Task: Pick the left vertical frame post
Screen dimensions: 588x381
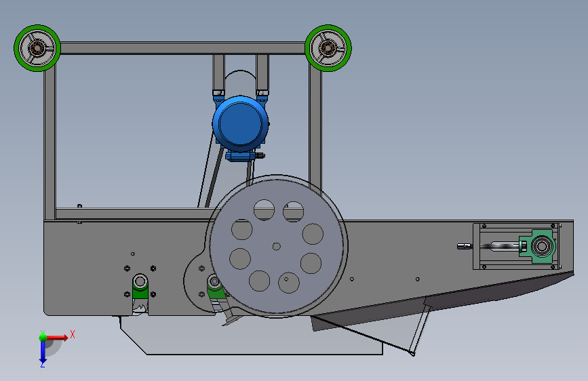Action: click(x=50, y=144)
